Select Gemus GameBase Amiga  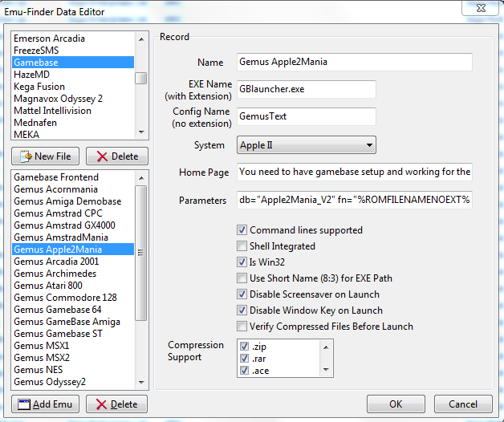(73, 322)
